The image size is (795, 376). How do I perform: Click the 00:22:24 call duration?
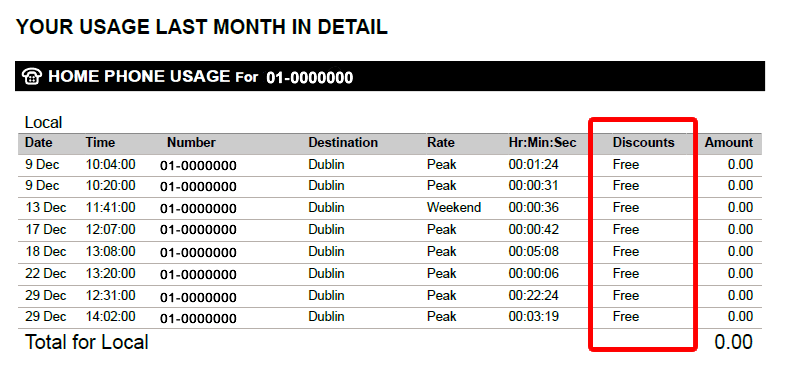(533, 295)
